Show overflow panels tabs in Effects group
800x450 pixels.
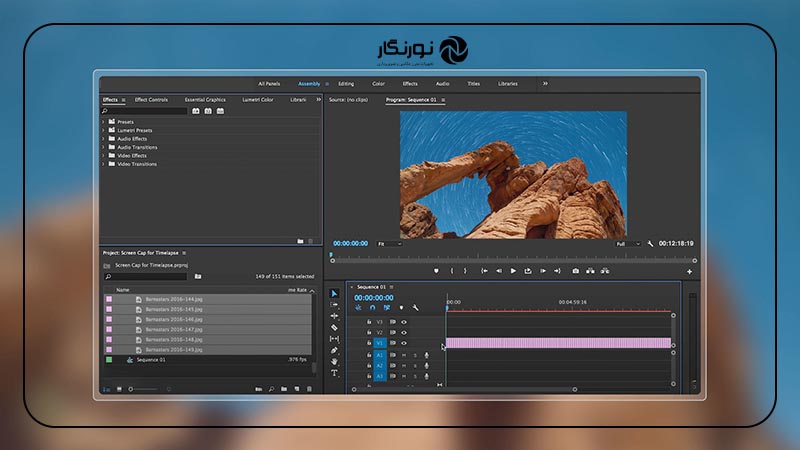(x=318, y=99)
